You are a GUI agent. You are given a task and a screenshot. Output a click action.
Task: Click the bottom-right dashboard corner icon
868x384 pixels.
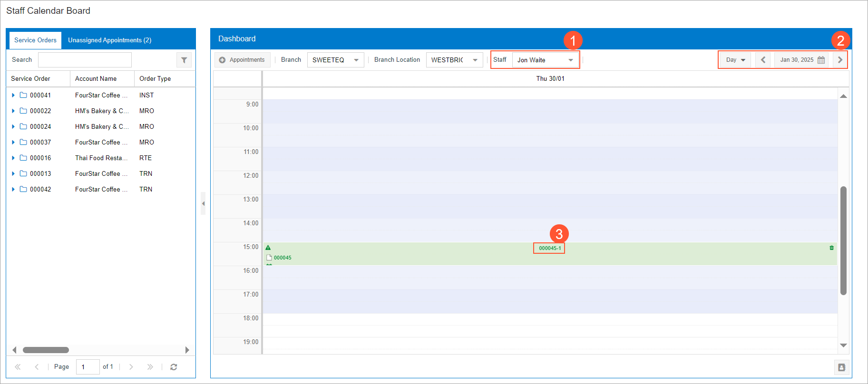click(841, 367)
